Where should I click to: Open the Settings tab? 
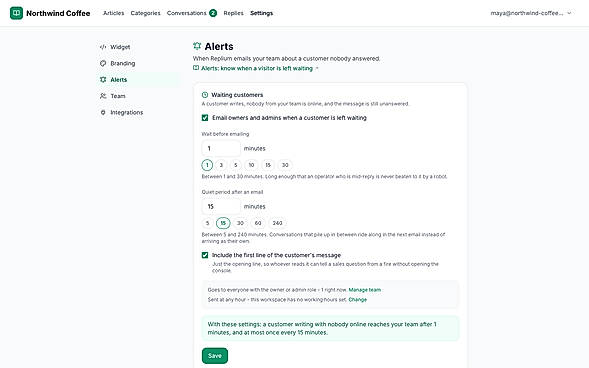pyautogui.click(x=261, y=13)
